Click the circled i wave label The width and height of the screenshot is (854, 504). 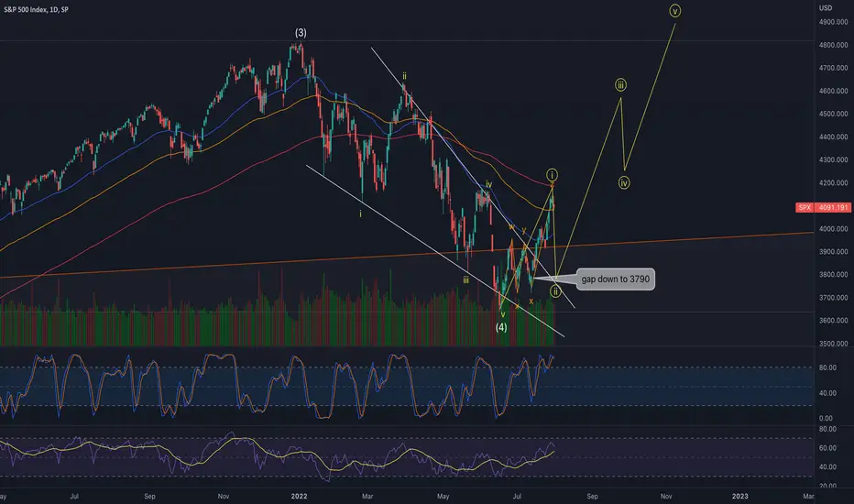[552, 175]
